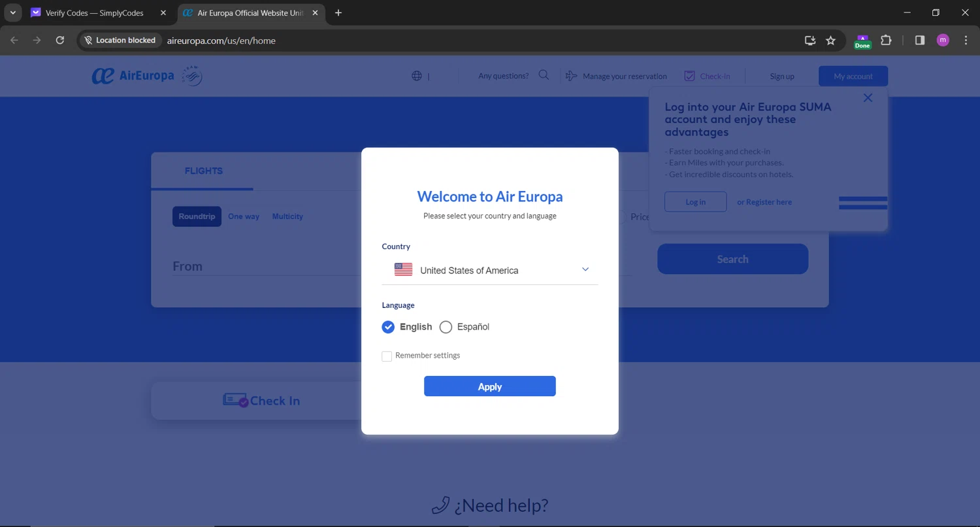Close the Air Europa tab
Viewport: 980px width, 527px height.
point(315,13)
